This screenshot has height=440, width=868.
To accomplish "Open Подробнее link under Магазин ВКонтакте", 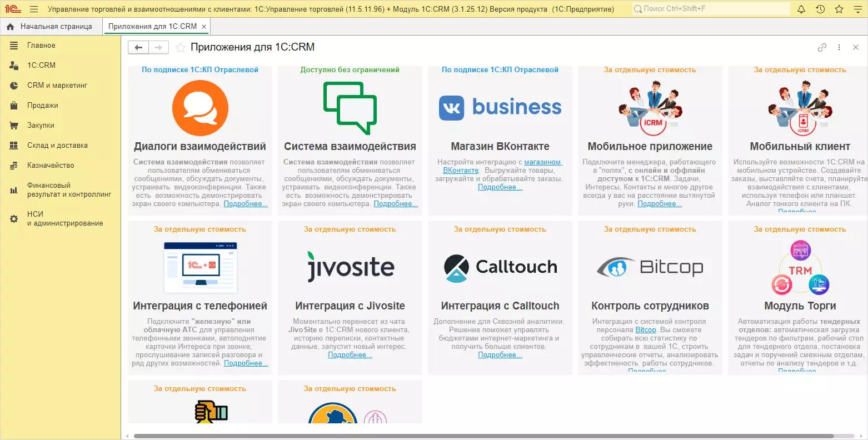I will (500, 187).
